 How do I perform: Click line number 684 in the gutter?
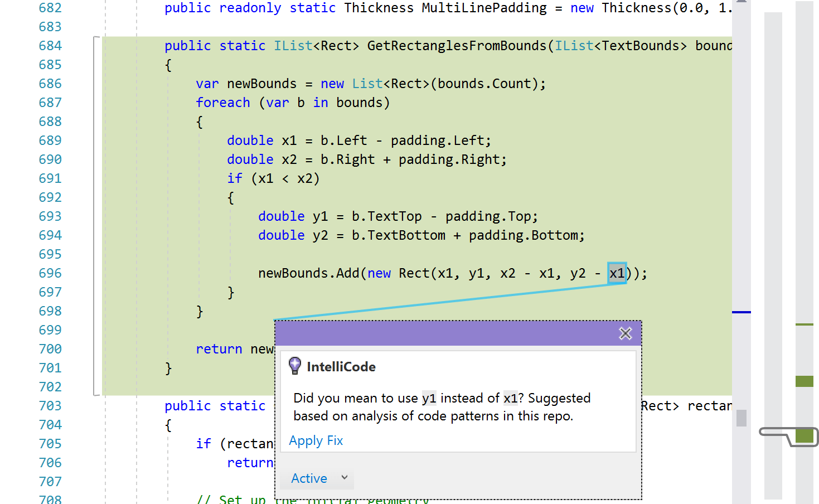(x=50, y=46)
